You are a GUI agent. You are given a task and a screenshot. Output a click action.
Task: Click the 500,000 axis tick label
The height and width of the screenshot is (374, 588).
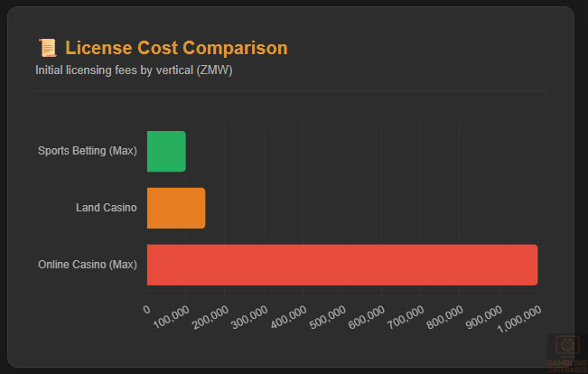tap(328, 318)
